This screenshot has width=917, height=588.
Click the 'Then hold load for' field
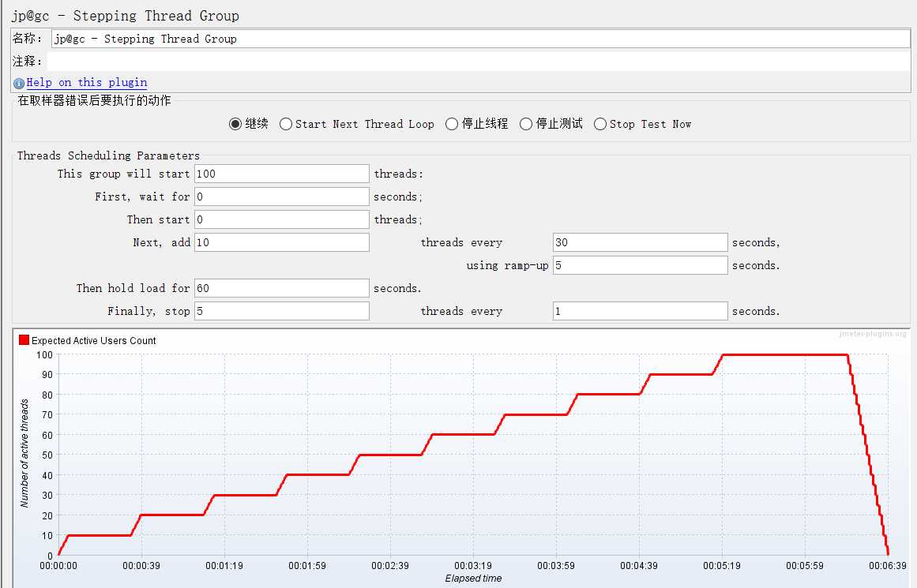point(282,287)
